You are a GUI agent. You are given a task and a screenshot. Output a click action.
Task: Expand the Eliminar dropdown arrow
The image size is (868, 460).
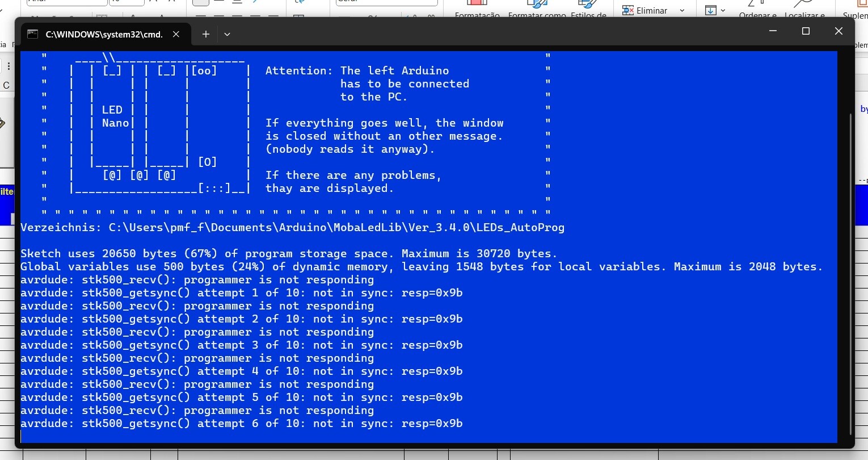click(682, 10)
